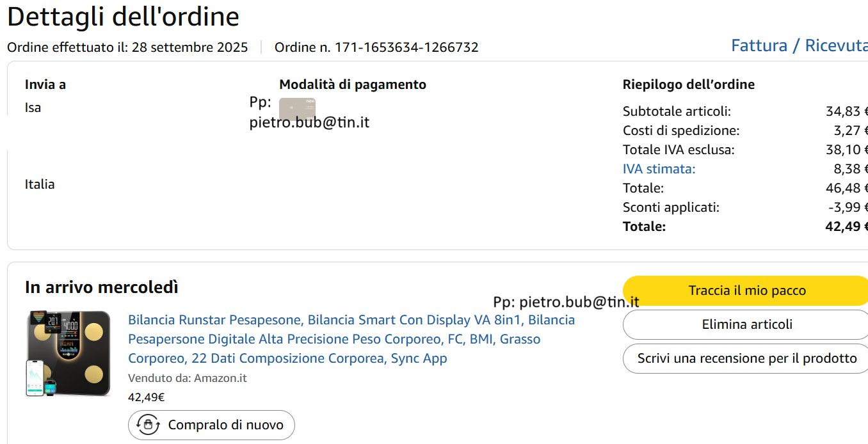Click the In arrivo mercoledì heading
This screenshot has height=444, width=868.
tap(101, 288)
